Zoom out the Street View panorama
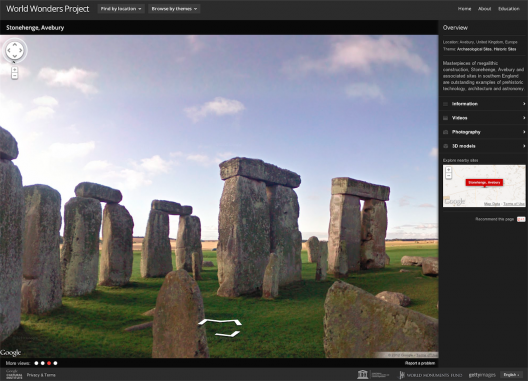Viewport: 528px width, 381px height. (x=14, y=76)
